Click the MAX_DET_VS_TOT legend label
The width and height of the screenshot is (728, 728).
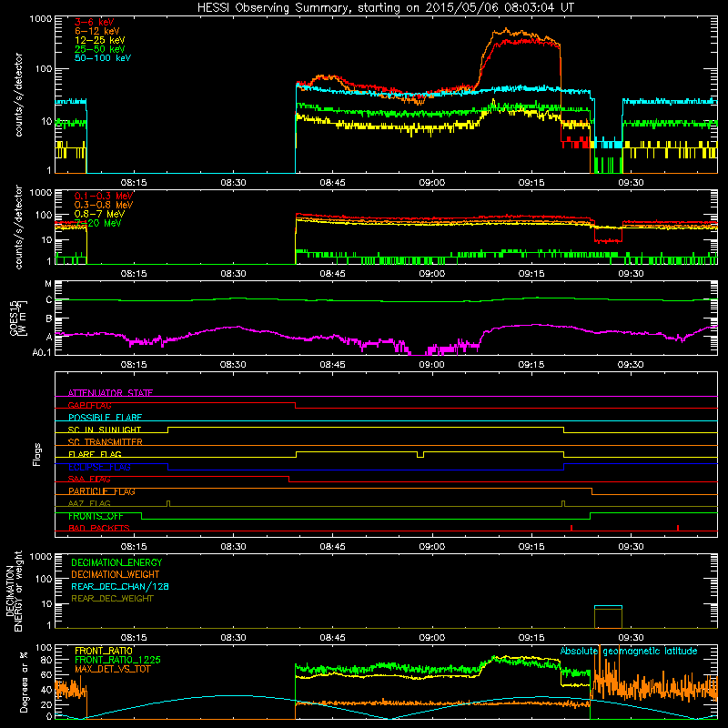[x=112, y=669]
